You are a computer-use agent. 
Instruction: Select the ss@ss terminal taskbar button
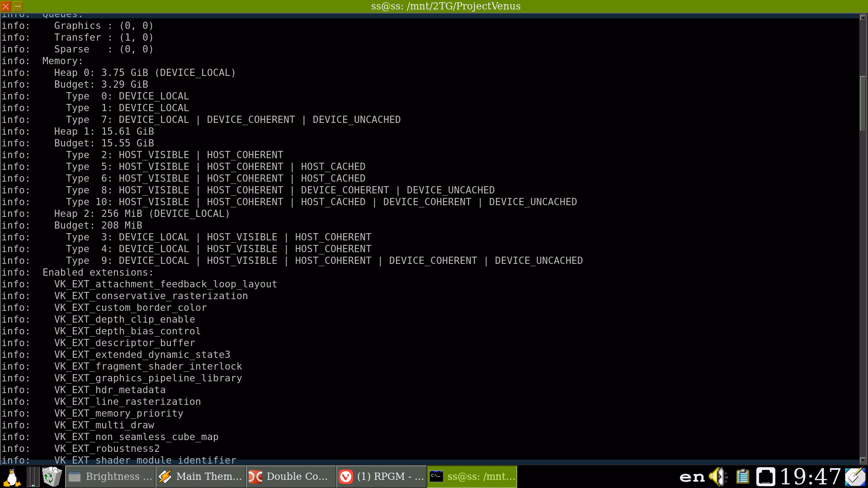pyautogui.click(x=472, y=477)
